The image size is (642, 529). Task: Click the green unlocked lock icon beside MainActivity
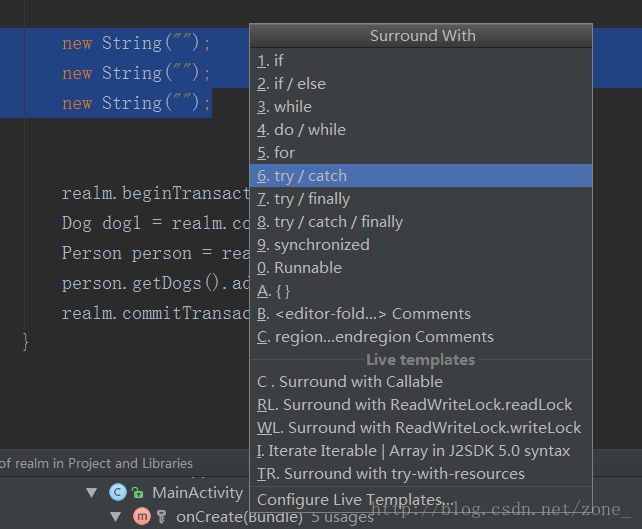[x=138, y=493]
